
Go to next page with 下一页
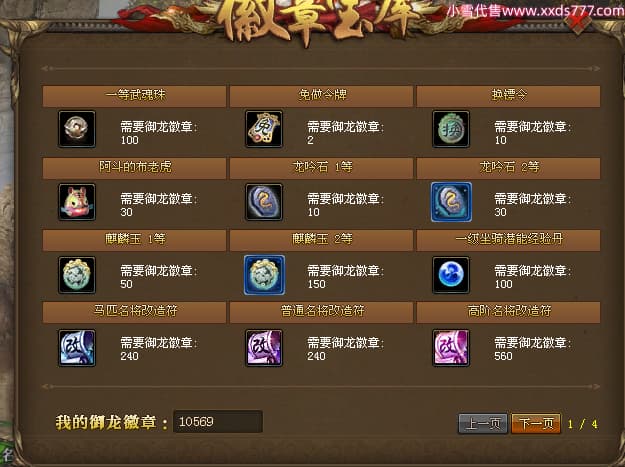536,423
